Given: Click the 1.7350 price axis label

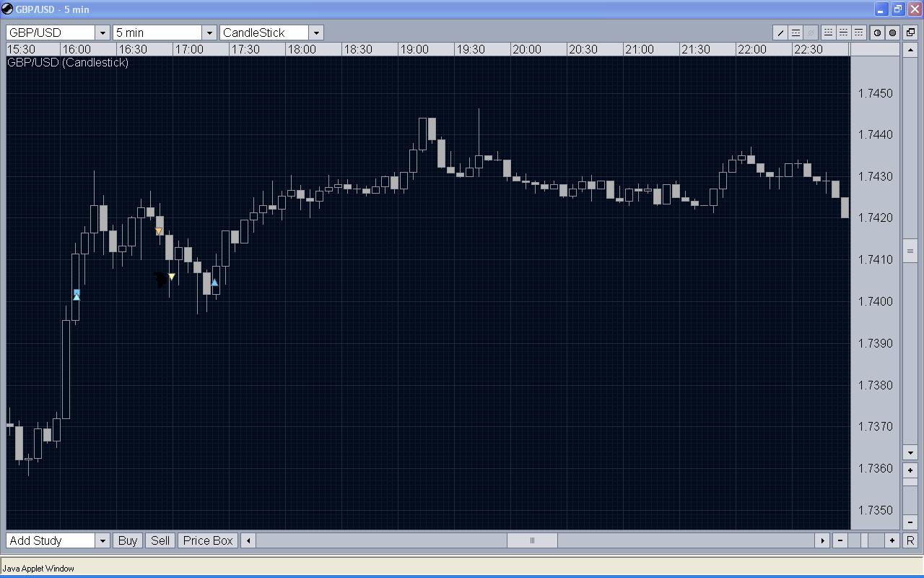Looking at the screenshot, I should pyautogui.click(x=875, y=510).
